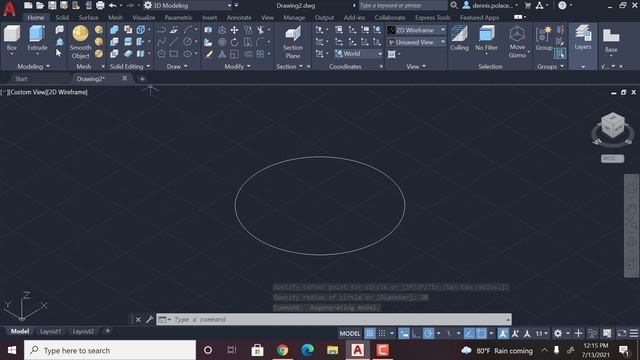Click the Save icon in quick access toolbar

click(52, 5)
